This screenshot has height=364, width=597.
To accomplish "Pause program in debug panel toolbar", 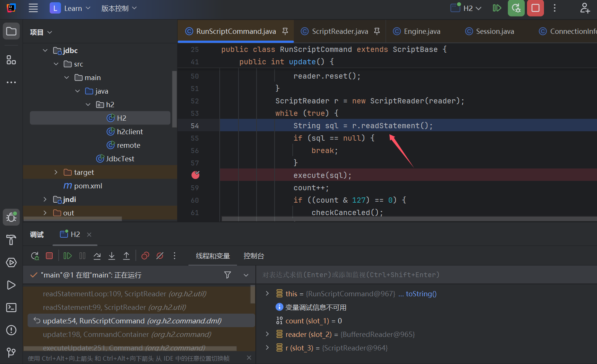I will pos(82,256).
